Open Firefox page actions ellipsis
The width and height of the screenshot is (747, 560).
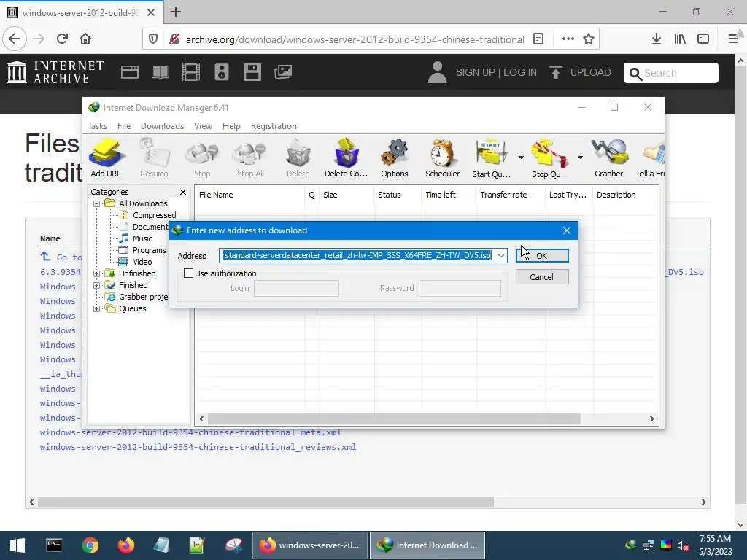[x=568, y=39]
